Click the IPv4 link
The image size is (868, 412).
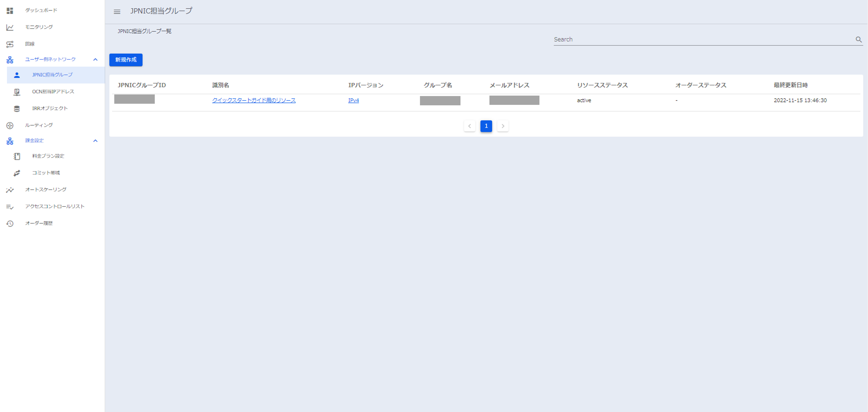pyautogui.click(x=353, y=100)
